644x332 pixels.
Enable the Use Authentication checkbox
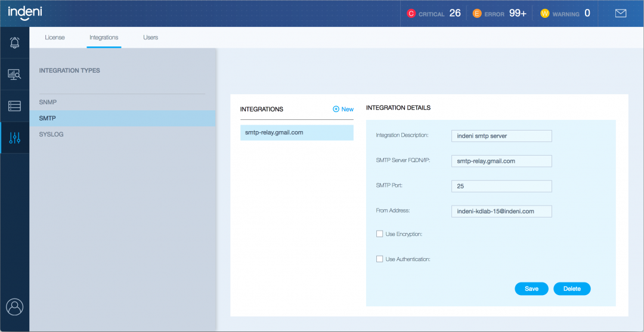coord(380,259)
